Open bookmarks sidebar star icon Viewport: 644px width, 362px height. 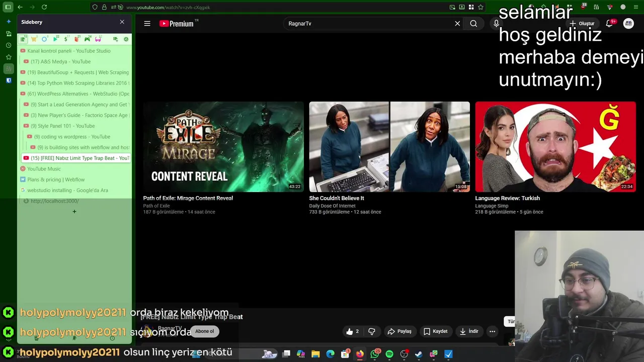click(9, 57)
